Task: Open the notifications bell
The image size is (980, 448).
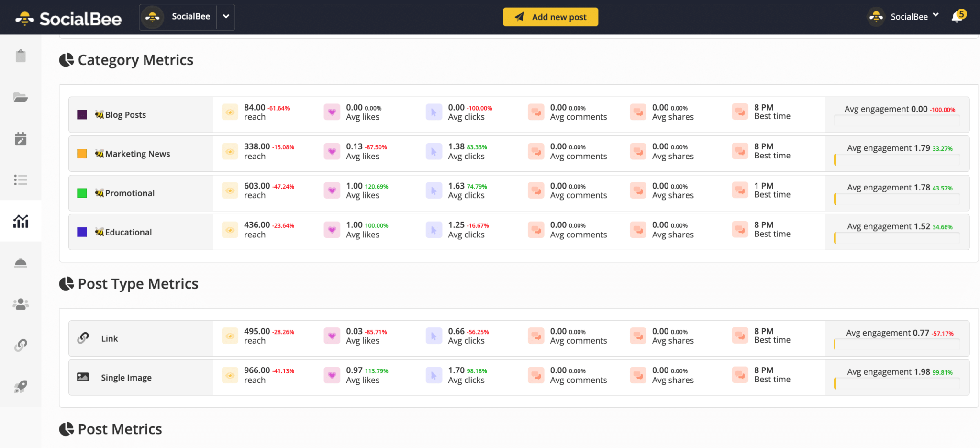Action: [957, 17]
